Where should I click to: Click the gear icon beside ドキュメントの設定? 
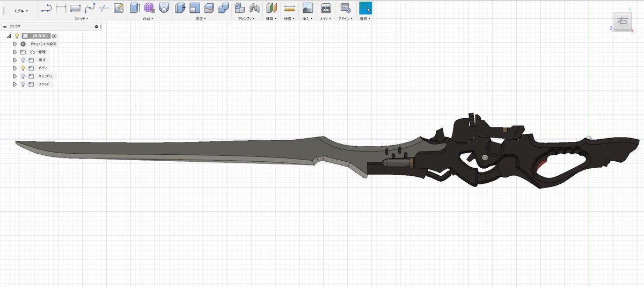[23, 44]
